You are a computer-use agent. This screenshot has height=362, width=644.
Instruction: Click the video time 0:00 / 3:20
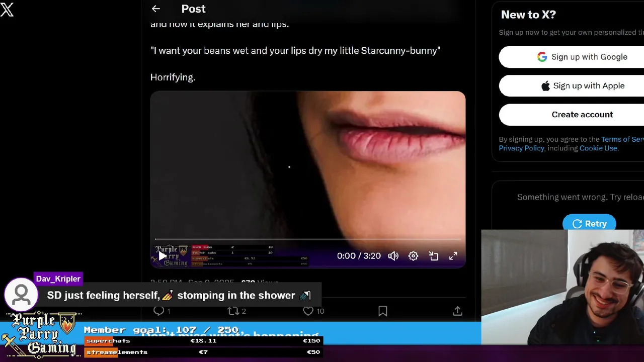(x=359, y=256)
